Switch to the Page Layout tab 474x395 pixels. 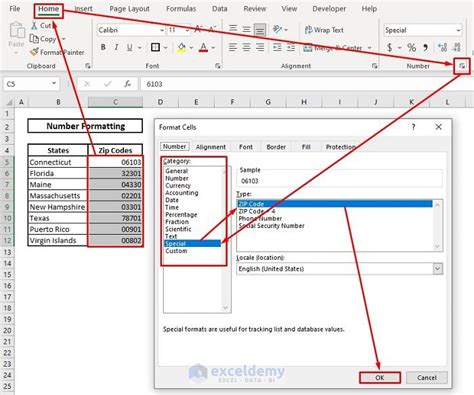point(129,9)
